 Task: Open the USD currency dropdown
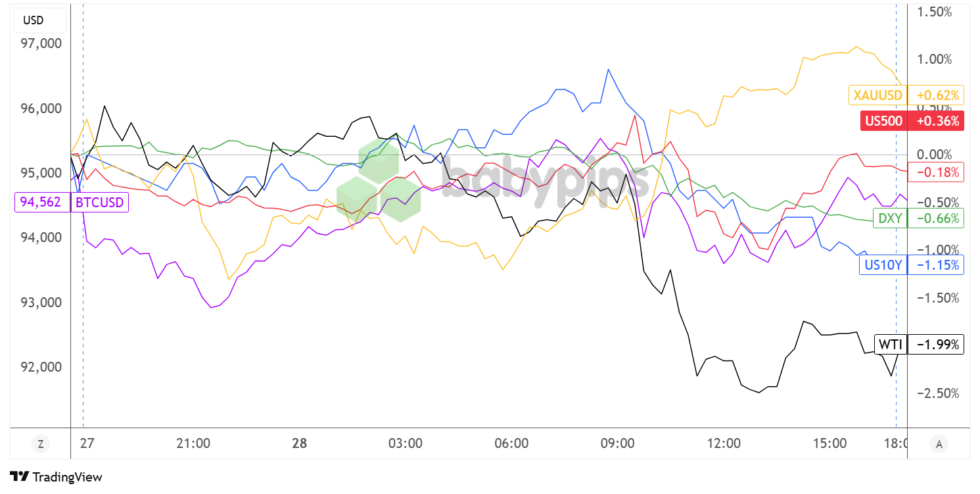point(34,20)
